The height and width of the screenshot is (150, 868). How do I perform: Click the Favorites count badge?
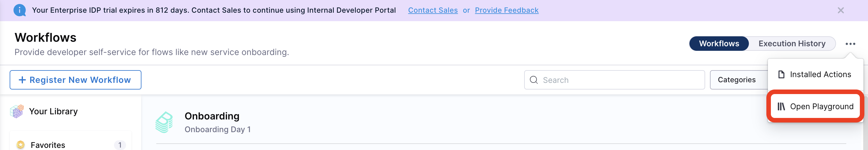[120, 145]
